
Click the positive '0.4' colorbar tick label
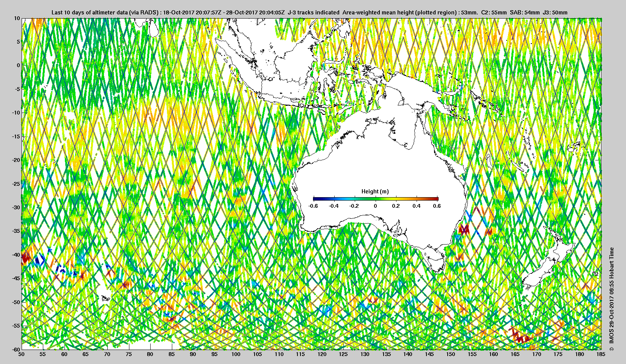coord(417,206)
